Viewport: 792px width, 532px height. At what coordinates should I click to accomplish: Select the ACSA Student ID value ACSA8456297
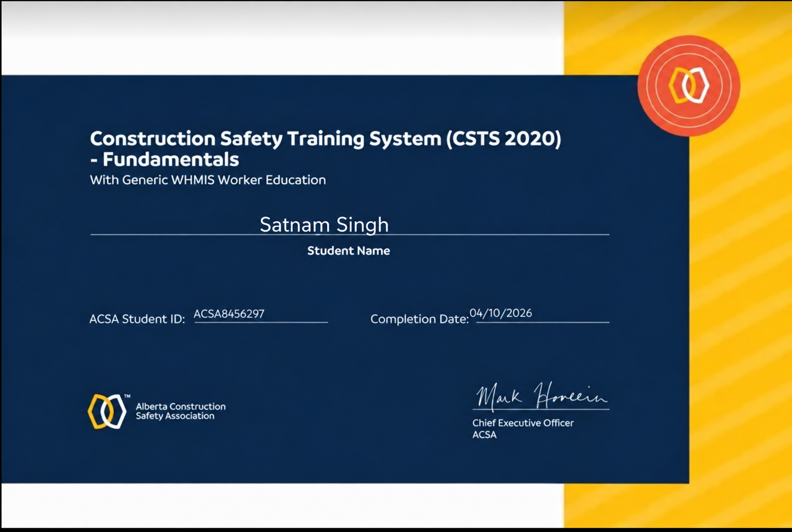coord(229,314)
